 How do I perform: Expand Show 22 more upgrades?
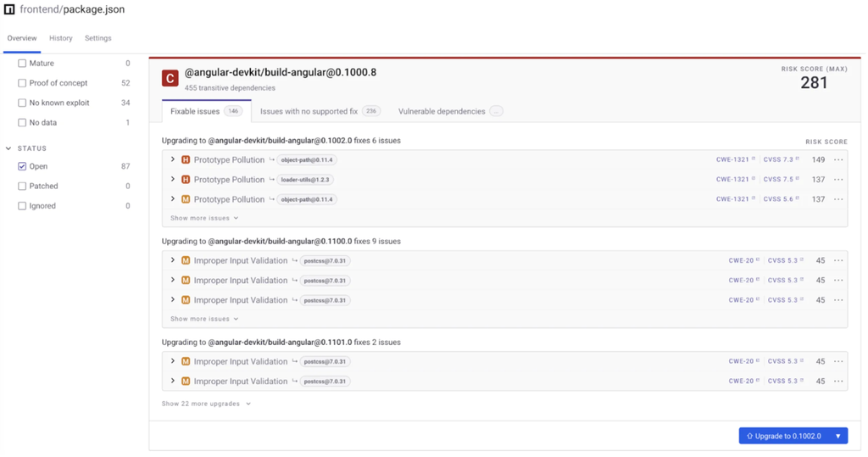coord(206,404)
